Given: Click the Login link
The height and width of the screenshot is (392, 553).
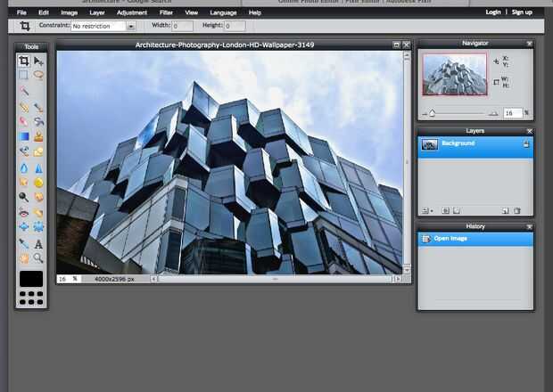Looking at the screenshot, I should pyautogui.click(x=493, y=12).
